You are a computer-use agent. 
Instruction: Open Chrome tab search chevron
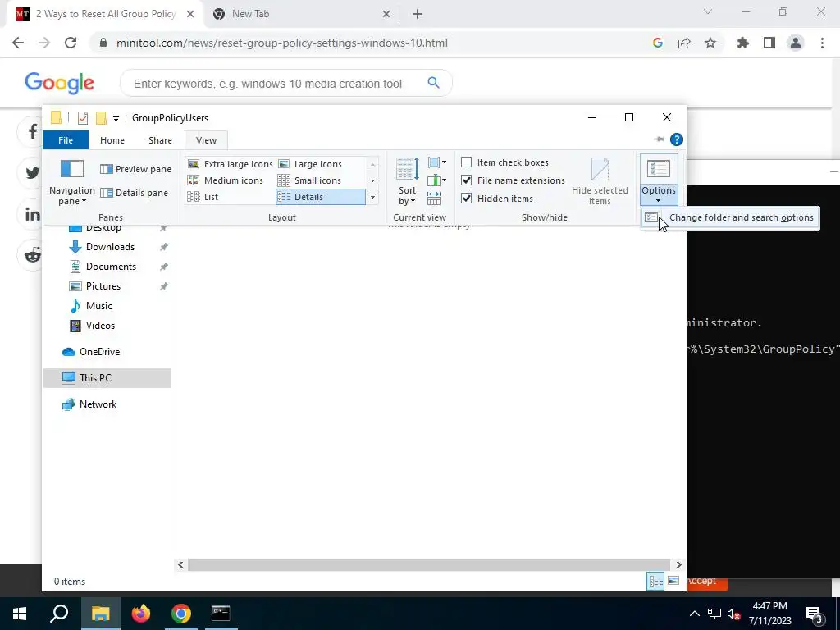pyautogui.click(x=708, y=11)
